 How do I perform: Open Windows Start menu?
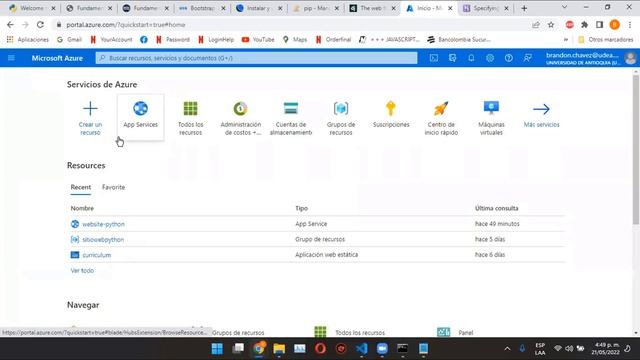[x=217, y=349]
